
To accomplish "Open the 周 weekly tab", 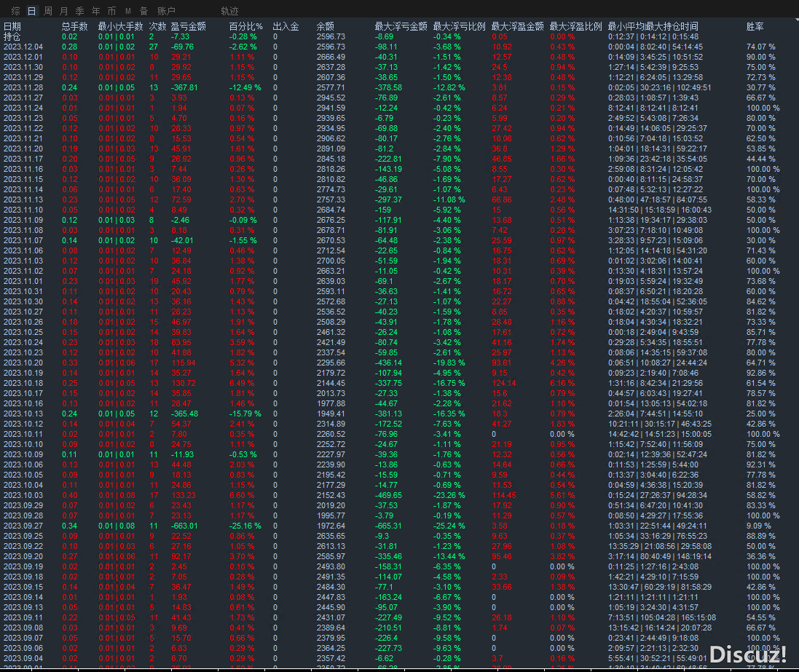I will pyautogui.click(x=48, y=11).
